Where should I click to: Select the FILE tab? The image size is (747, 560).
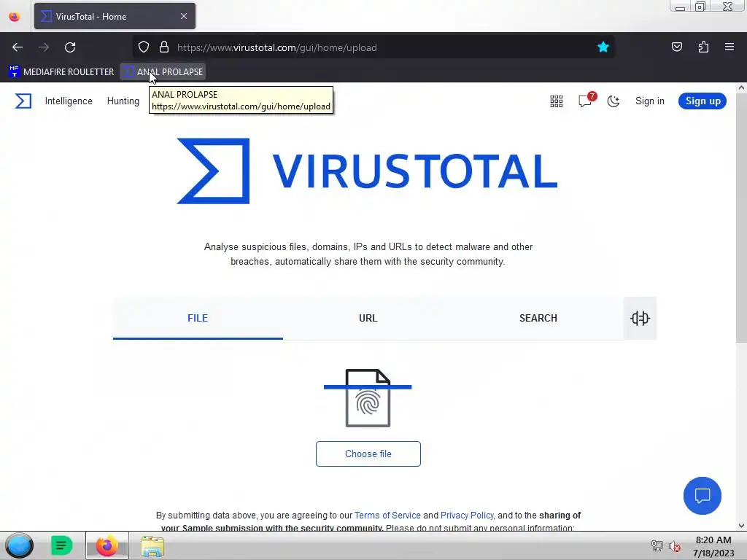point(198,318)
